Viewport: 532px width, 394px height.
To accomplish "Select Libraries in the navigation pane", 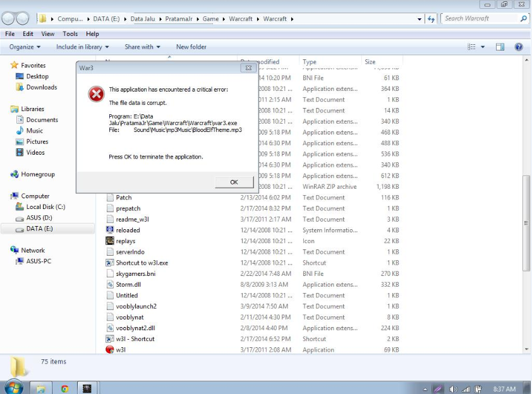I will pos(32,109).
